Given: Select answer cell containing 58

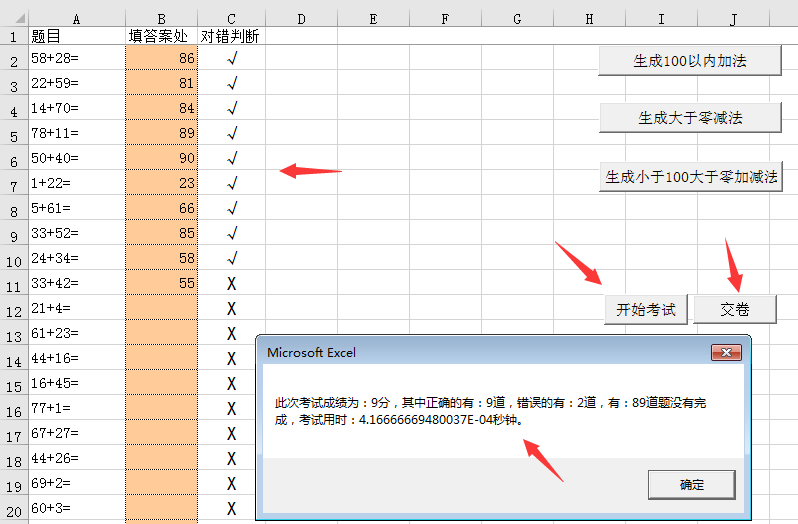Looking at the screenshot, I should tap(161, 257).
